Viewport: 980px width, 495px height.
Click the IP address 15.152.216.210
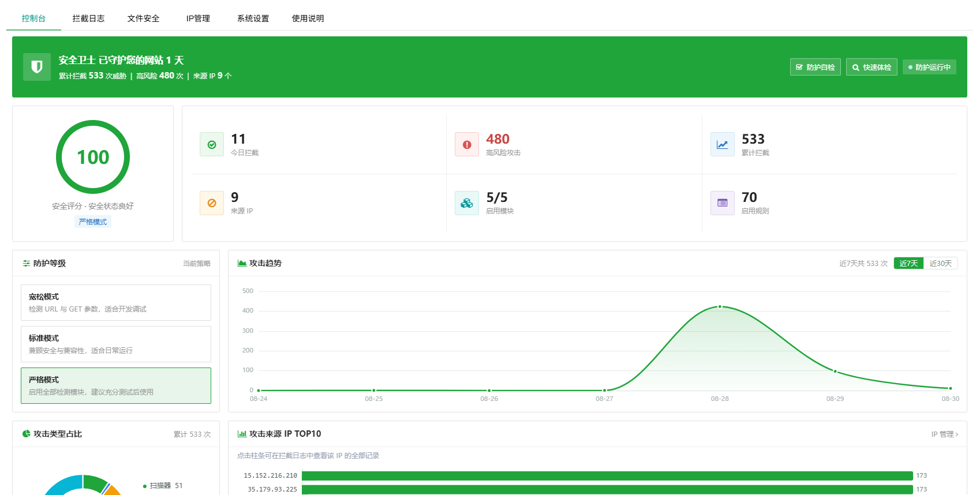tap(270, 476)
